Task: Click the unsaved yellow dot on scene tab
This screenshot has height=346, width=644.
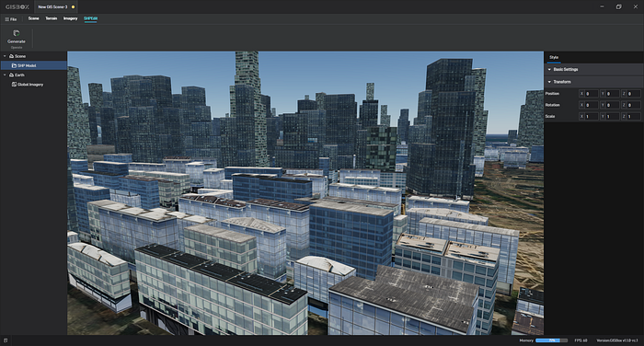Action: click(73, 7)
